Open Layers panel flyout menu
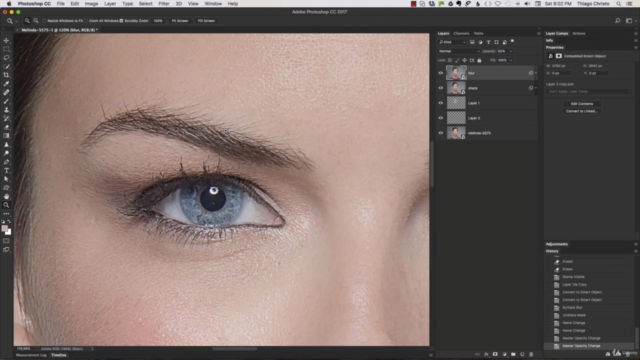 coord(539,33)
